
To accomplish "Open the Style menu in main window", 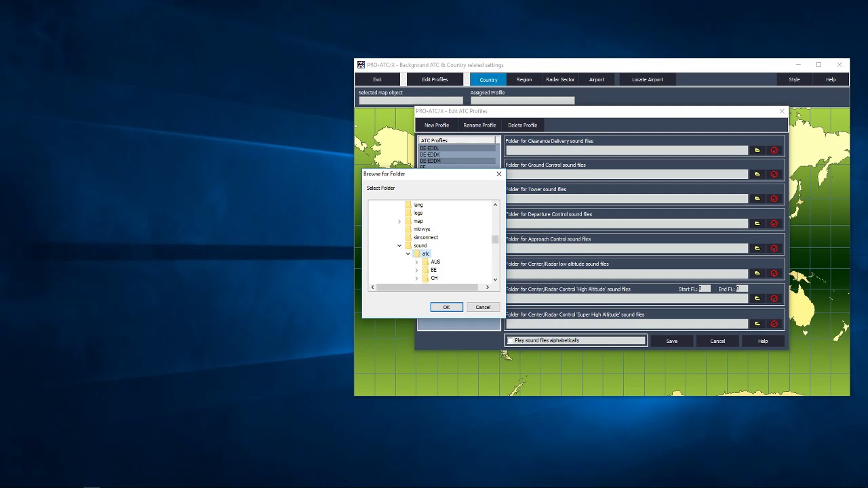I will (794, 79).
